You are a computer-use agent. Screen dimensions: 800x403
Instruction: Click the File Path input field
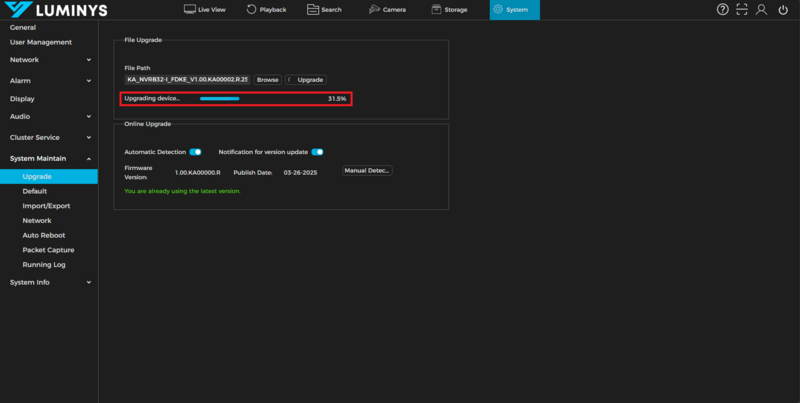point(187,79)
